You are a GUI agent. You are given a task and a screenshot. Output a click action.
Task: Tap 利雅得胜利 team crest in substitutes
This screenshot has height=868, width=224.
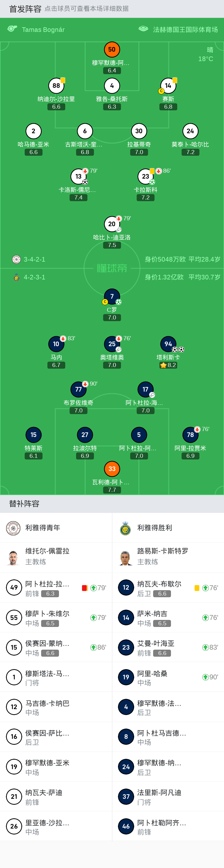(x=125, y=528)
